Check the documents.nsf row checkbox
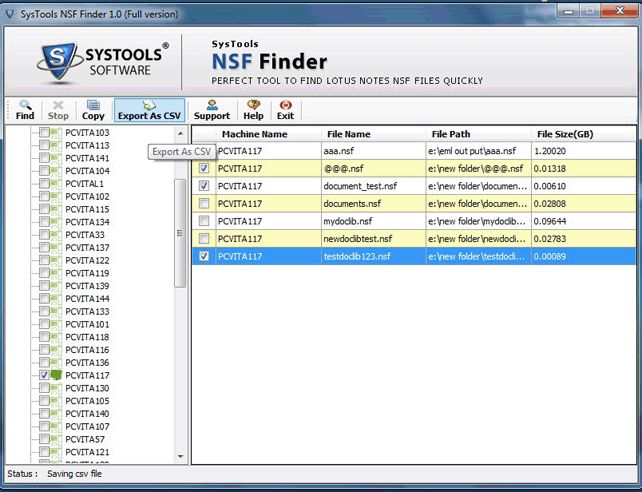Viewport: 642px width, 492px height. coord(204,203)
